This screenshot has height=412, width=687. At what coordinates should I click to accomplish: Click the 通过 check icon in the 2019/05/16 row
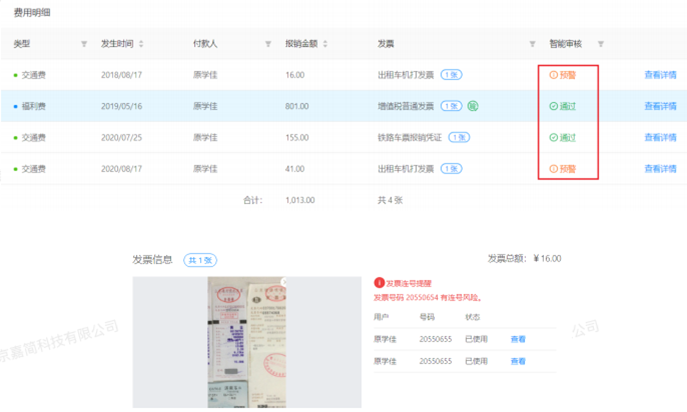(x=554, y=106)
